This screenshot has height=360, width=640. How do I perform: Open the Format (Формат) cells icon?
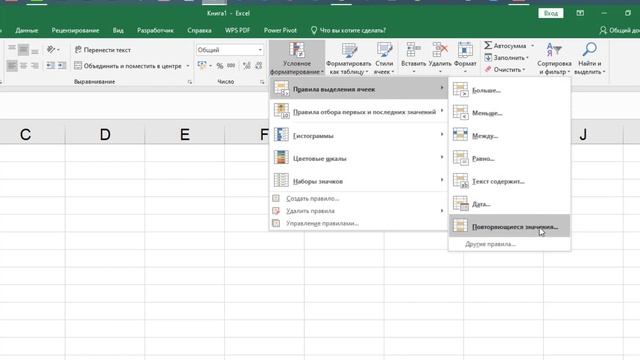pyautogui.click(x=465, y=50)
